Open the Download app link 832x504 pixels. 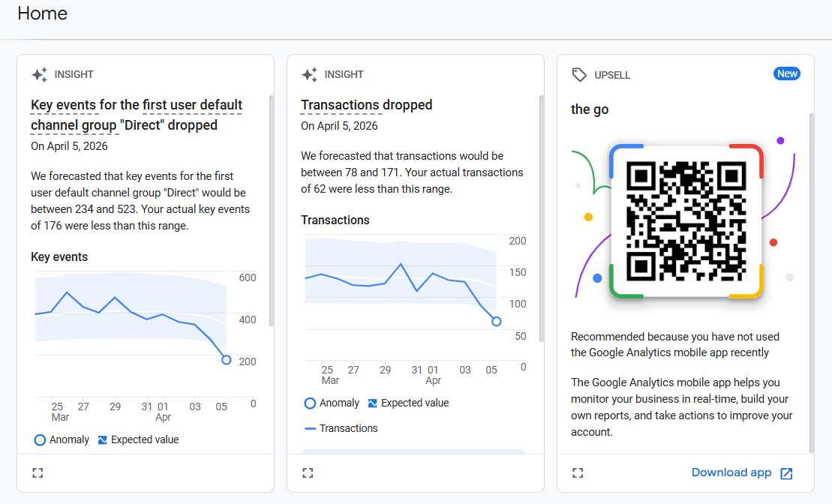731,472
